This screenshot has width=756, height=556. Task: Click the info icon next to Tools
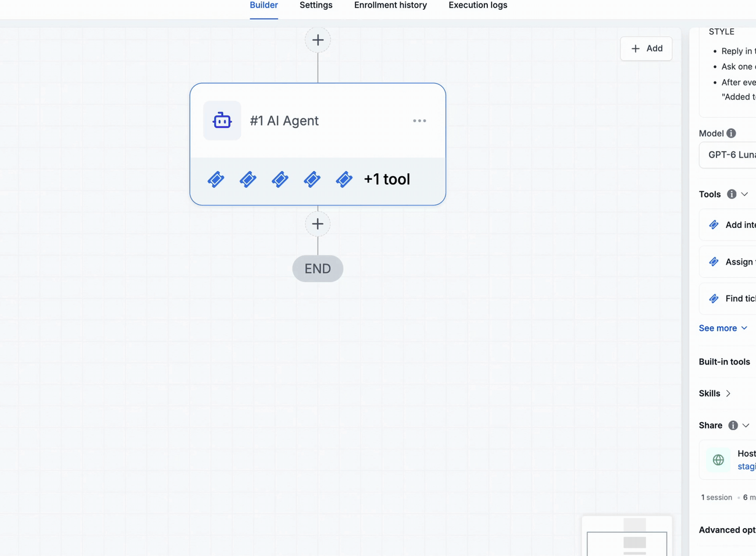732,194
